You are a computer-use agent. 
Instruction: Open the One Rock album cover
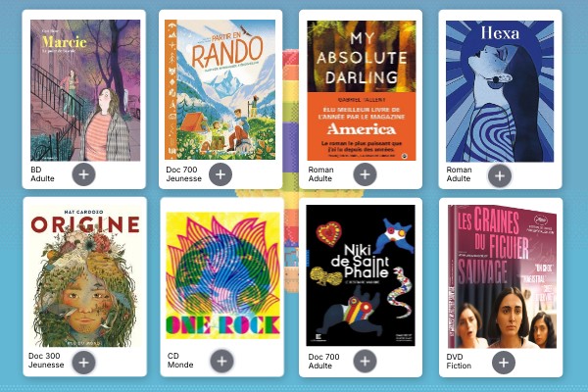coord(222,275)
